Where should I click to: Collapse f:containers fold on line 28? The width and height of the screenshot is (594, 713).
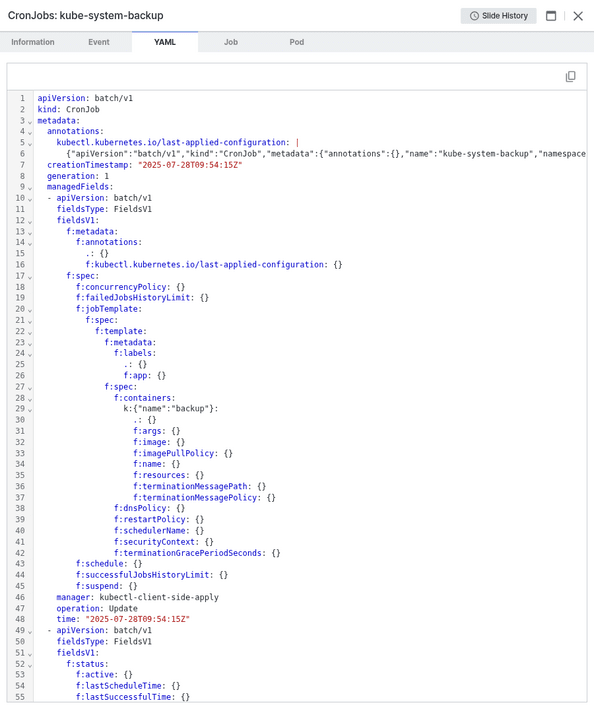pyautogui.click(x=30, y=399)
